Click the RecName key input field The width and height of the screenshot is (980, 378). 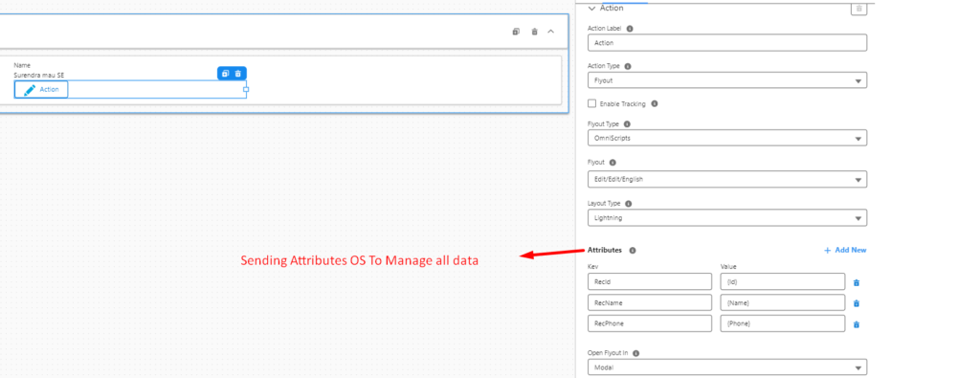point(650,303)
